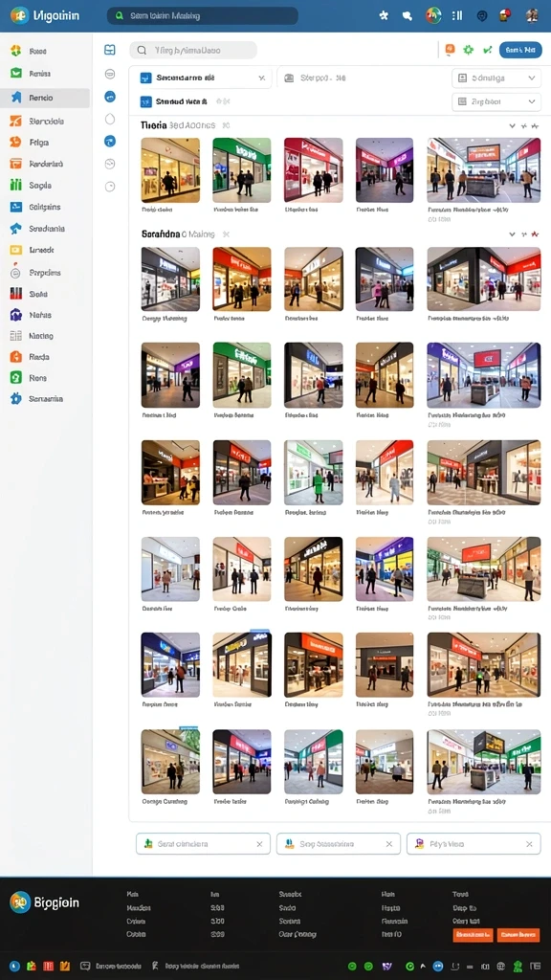
Task: Open the user avatar at the header's far right
Action: point(532,15)
